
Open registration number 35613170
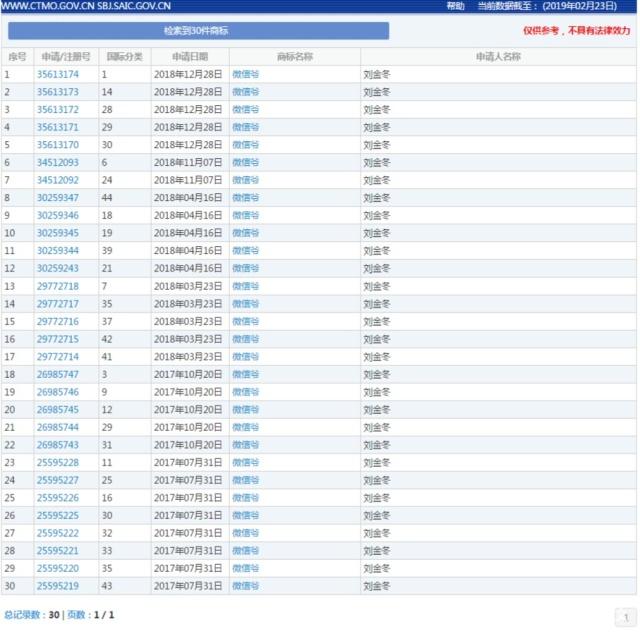click(58, 145)
